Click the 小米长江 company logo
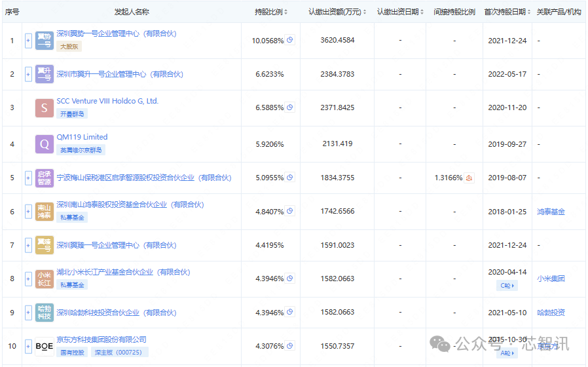Viewport: 588px width, 367px height. tap(45, 279)
